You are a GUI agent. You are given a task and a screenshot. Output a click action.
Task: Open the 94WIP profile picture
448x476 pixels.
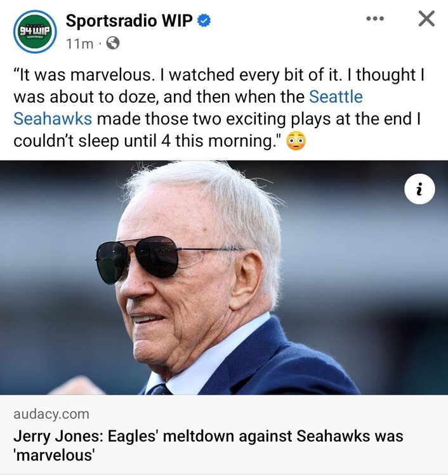point(34,31)
